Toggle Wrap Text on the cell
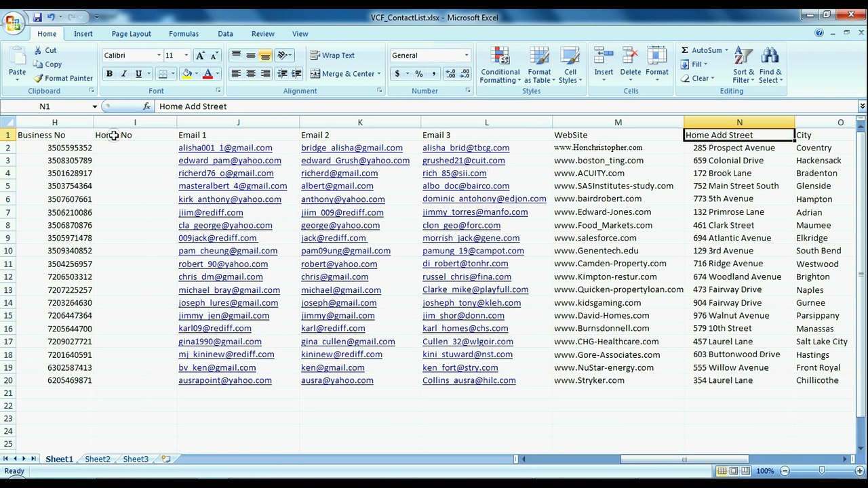 point(332,56)
